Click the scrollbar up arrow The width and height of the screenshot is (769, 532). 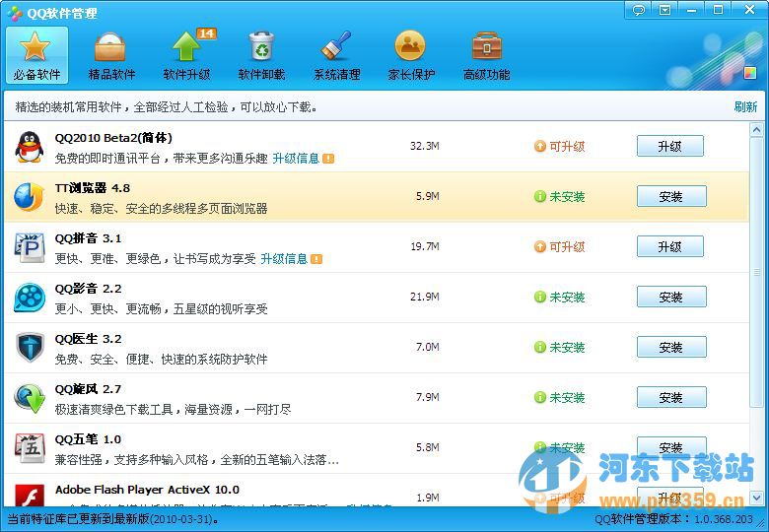756,129
